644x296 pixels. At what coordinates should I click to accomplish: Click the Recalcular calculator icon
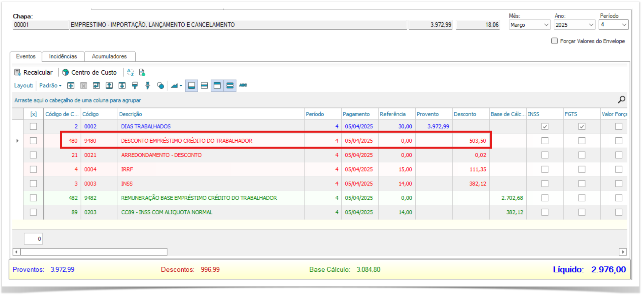click(17, 72)
